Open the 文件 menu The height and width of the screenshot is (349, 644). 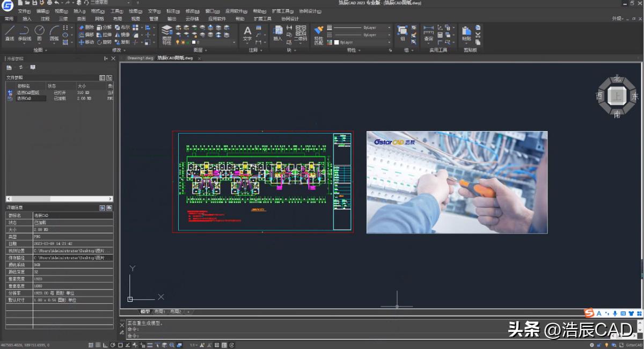(24, 11)
